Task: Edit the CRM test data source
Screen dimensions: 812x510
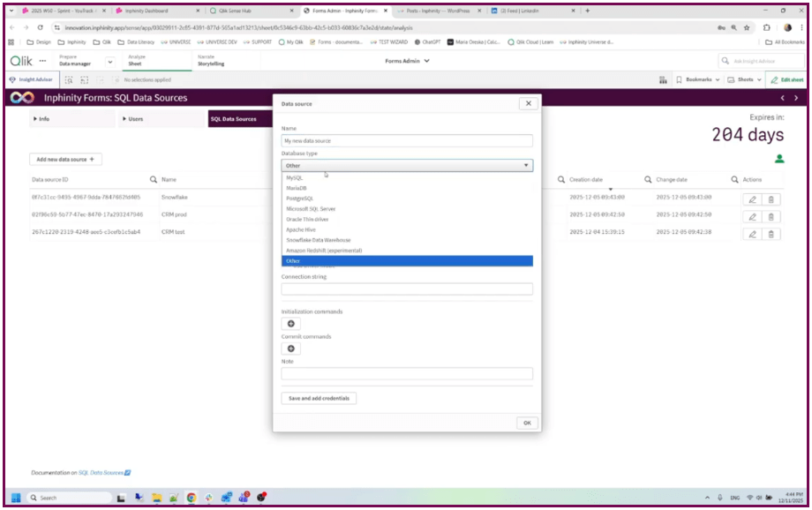Action: 753,234
